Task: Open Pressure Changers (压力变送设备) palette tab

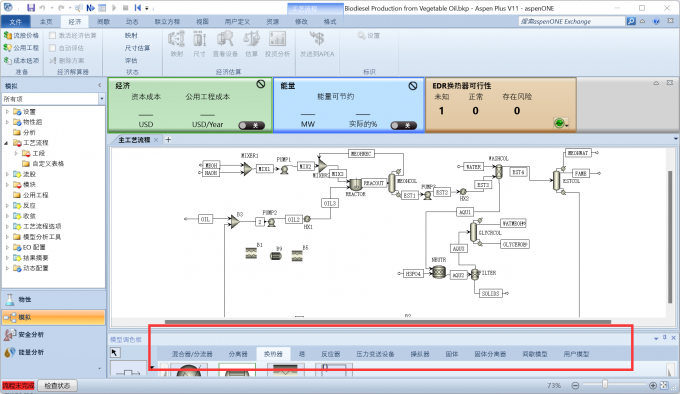Action: pos(376,354)
